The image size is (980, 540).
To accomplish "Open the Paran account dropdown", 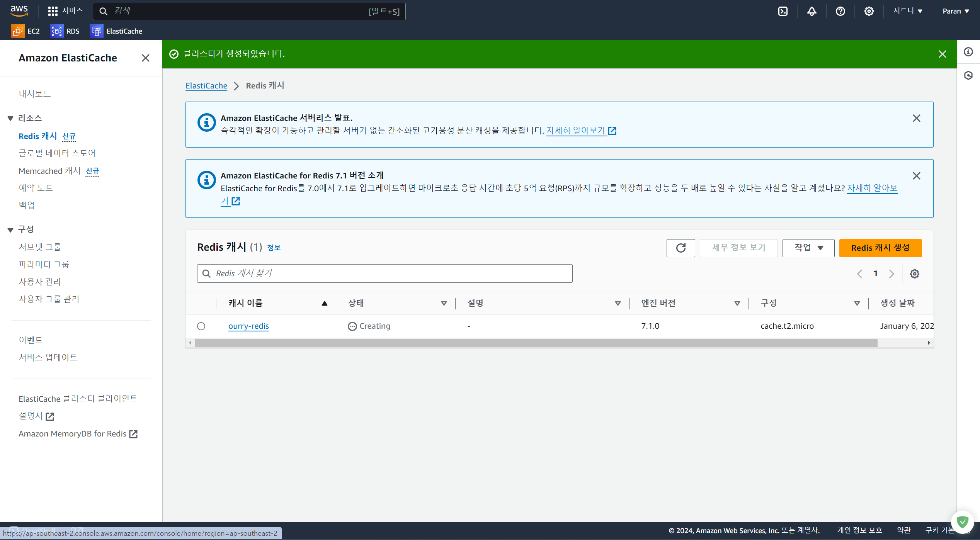I will tap(956, 11).
